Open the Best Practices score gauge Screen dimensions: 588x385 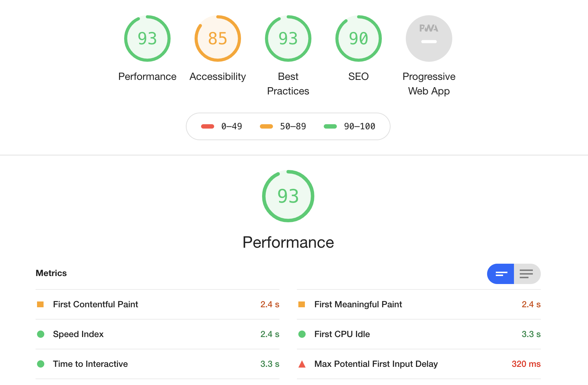[288, 38]
